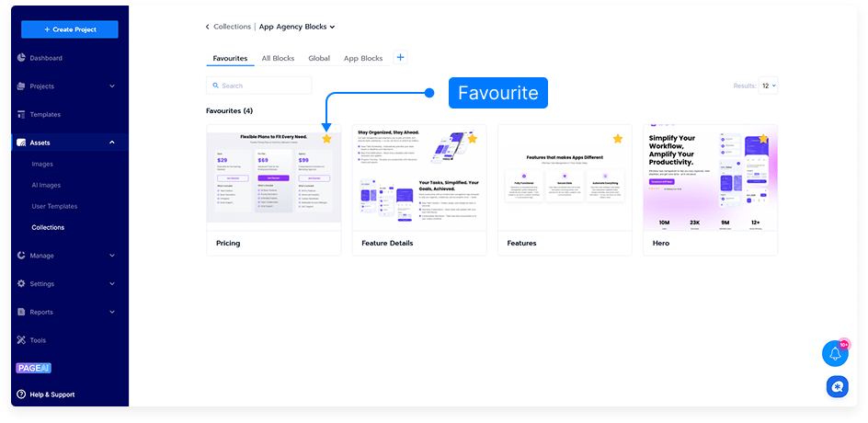Click the notification bell icon
This screenshot has width=868, height=423.
(x=834, y=354)
